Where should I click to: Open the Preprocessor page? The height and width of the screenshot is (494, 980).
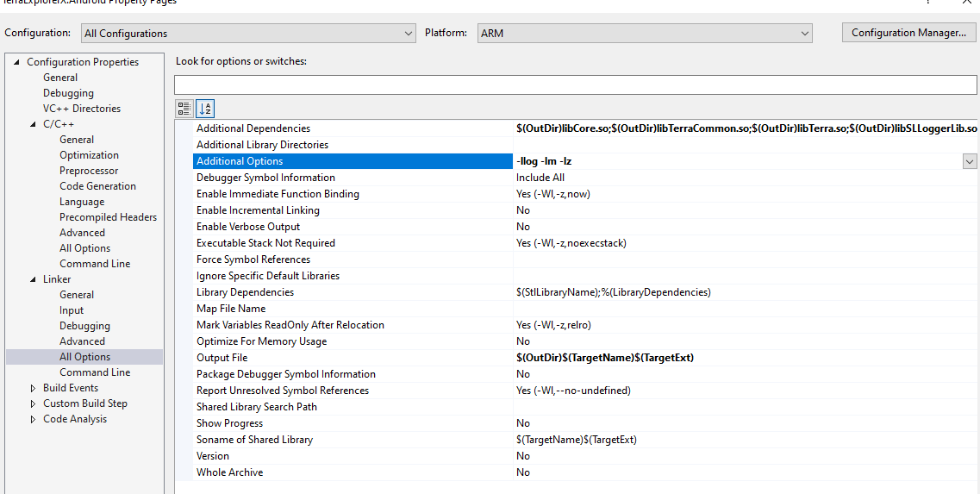89,171
